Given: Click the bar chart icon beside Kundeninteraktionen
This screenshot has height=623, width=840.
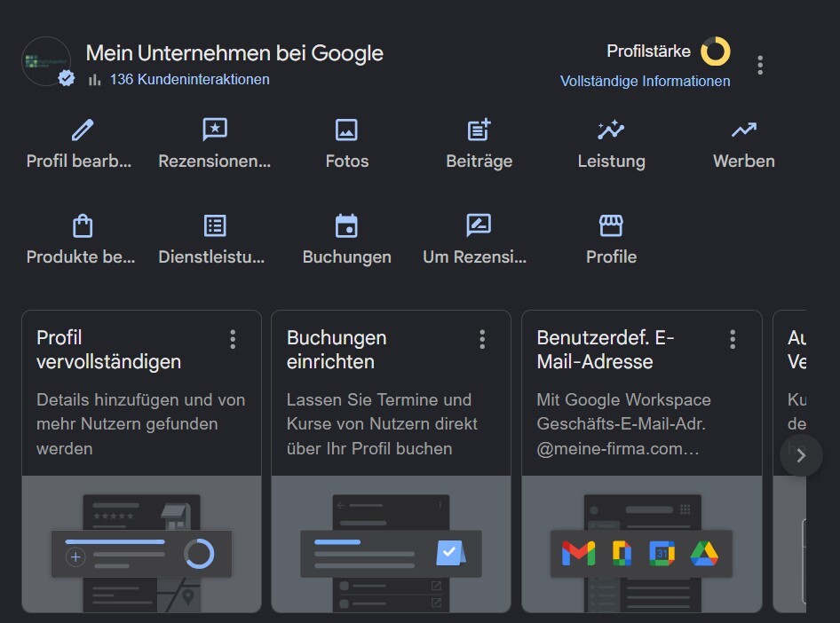Looking at the screenshot, I should (95, 80).
